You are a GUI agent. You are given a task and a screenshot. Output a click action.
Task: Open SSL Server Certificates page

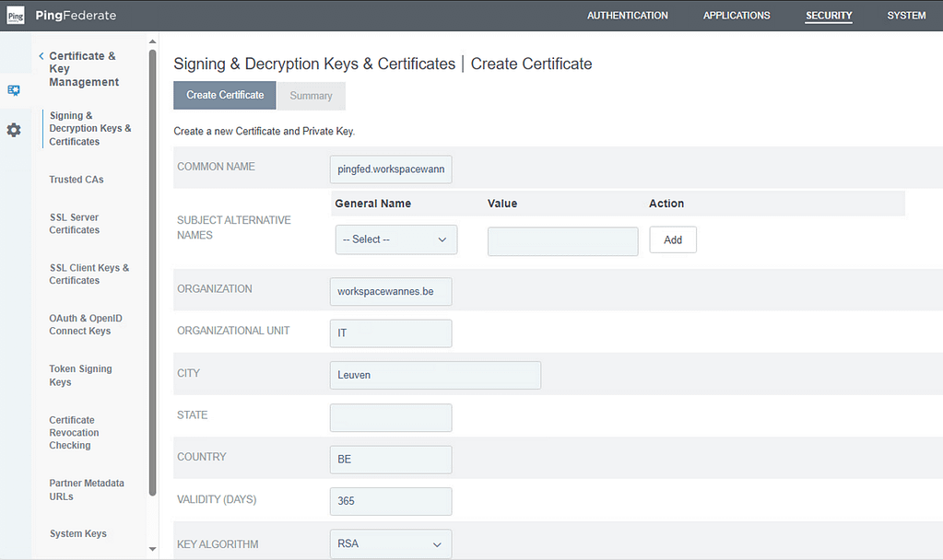pyautogui.click(x=75, y=224)
